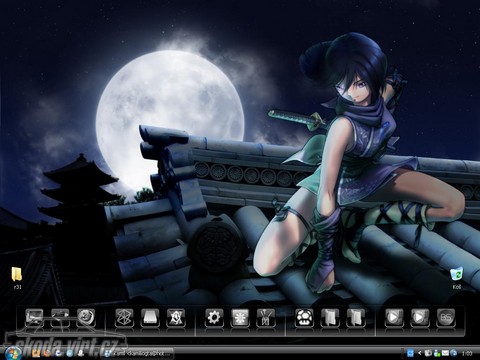Click the blue globe tray icon beside clock

click(453, 353)
